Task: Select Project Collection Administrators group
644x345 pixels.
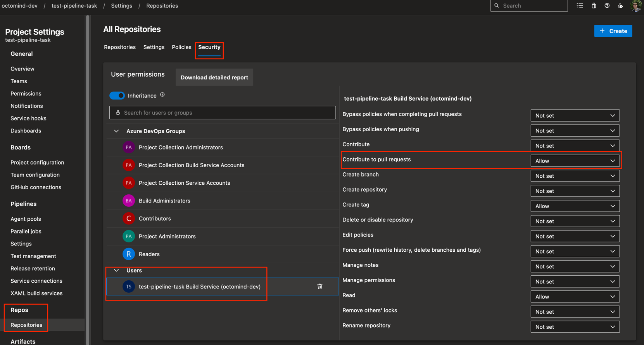Action: [223, 147]
